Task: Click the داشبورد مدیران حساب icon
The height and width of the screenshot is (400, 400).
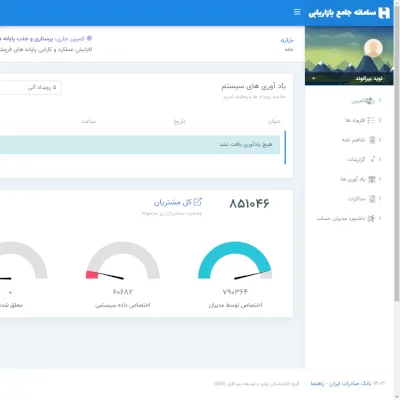Action: (371, 218)
